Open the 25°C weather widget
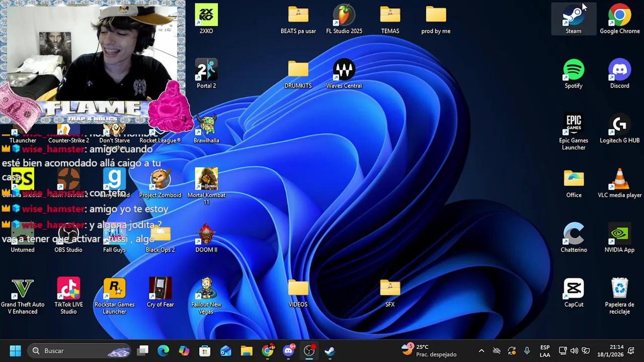Viewport: 644px width, 362px height. point(429,350)
